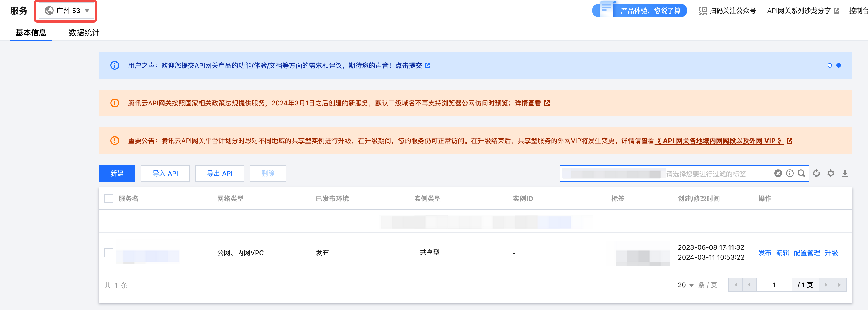The height and width of the screenshot is (310, 868).
Task: Click the search magnifier icon in filter box
Action: (x=801, y=173)
